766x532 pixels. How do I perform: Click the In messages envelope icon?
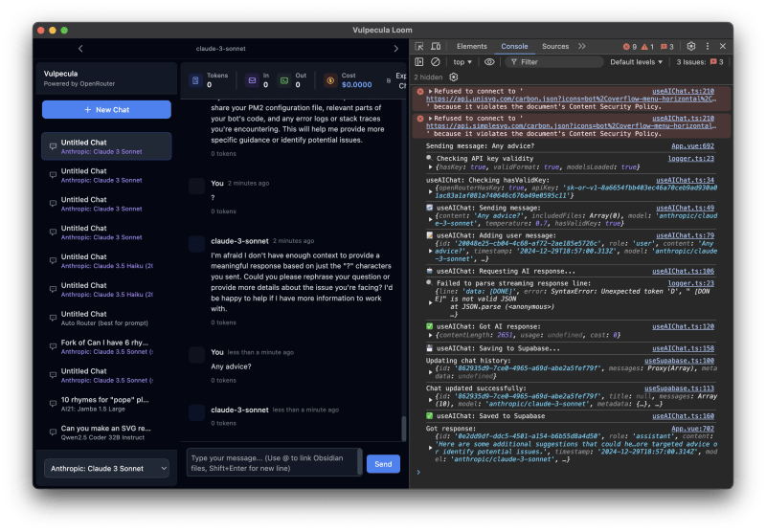coord(252,80)
